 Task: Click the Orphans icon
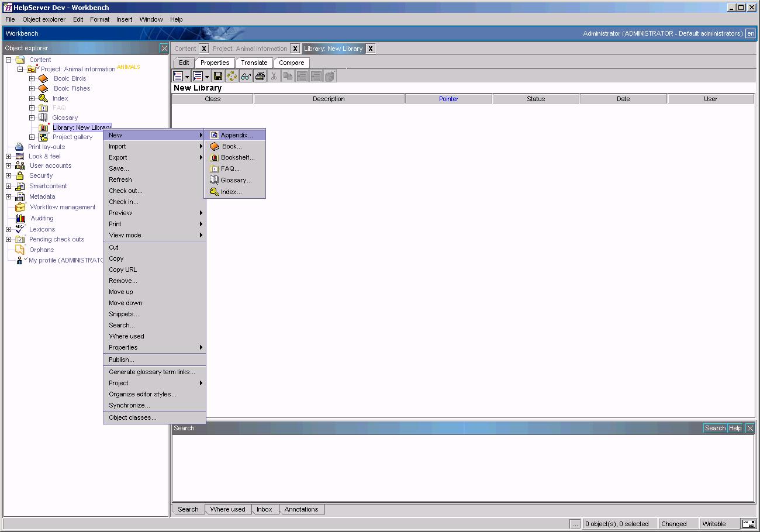(x=20, y=250)
